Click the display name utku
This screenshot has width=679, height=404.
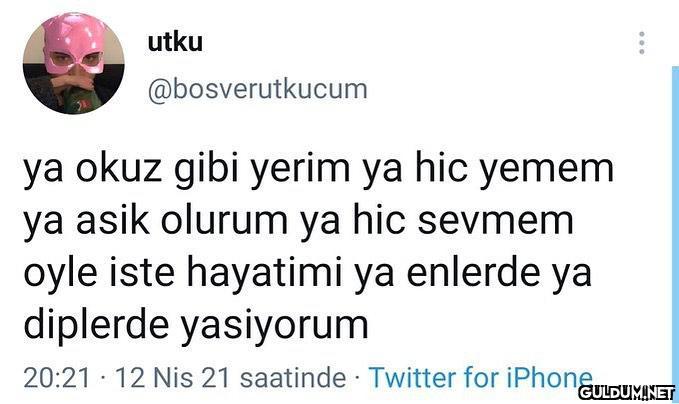point(175,42)
